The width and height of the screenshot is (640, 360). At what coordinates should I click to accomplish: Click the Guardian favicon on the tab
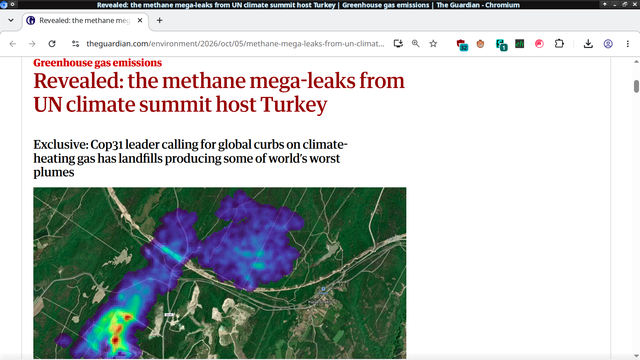[x=31, y=20]
